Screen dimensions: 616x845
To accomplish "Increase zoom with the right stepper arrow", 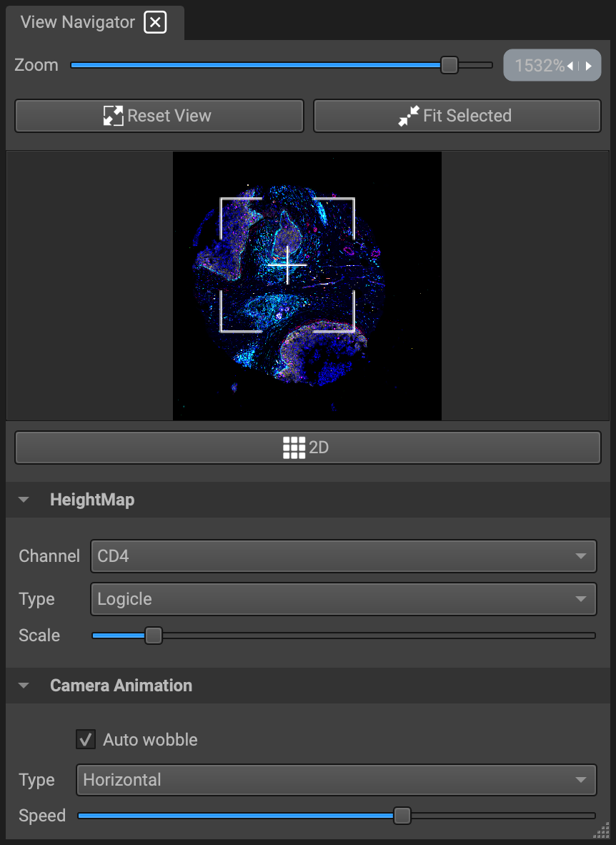I will click(589, 66).
